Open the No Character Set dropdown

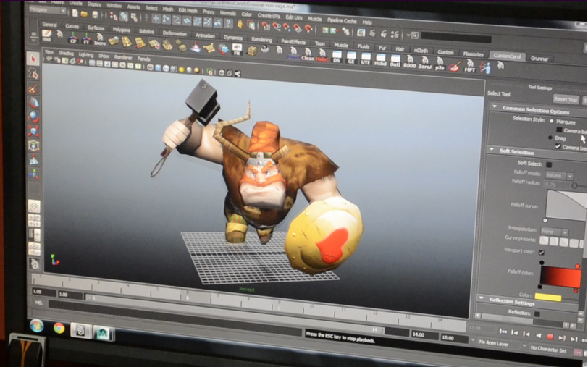[547, 350]
